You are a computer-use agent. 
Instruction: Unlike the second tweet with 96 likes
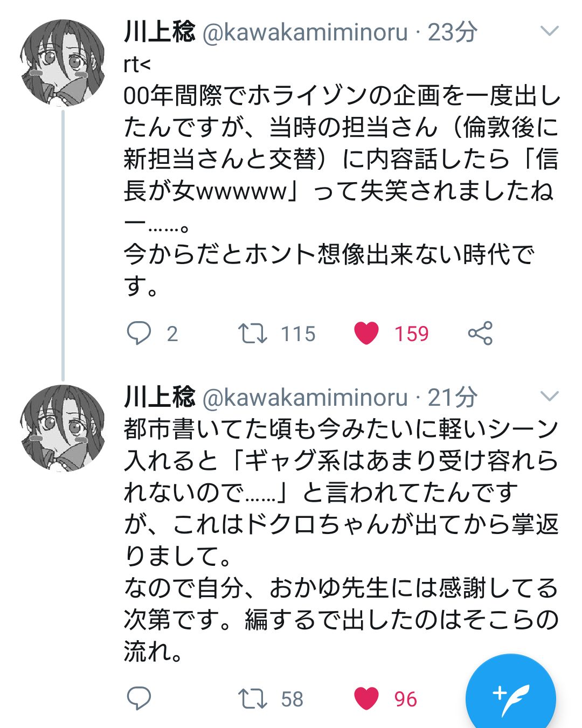click(x=366, y=699)
